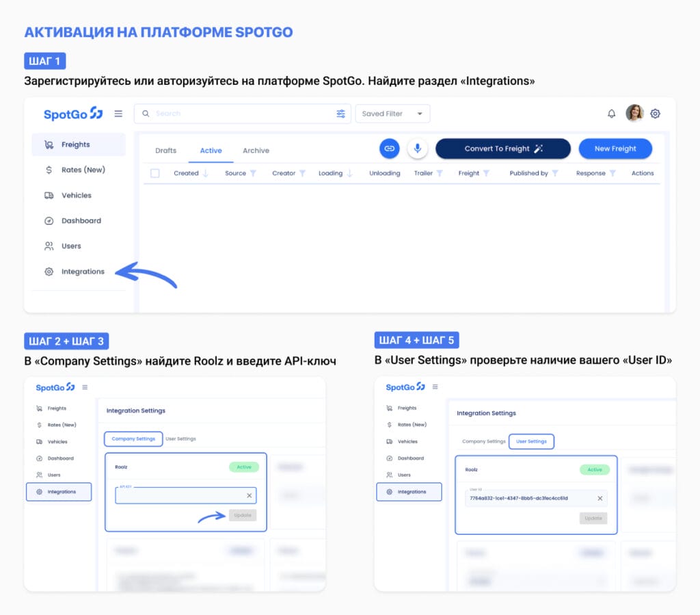Select all freights with the header checkbox

(x=154, y=173)
